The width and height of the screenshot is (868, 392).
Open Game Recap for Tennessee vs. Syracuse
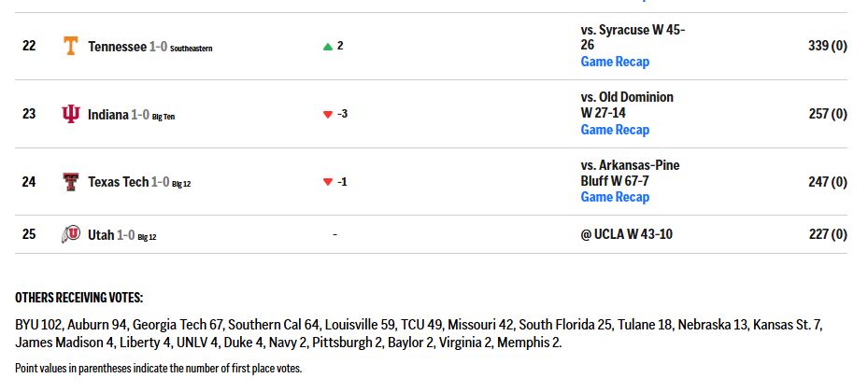[615, 62]
